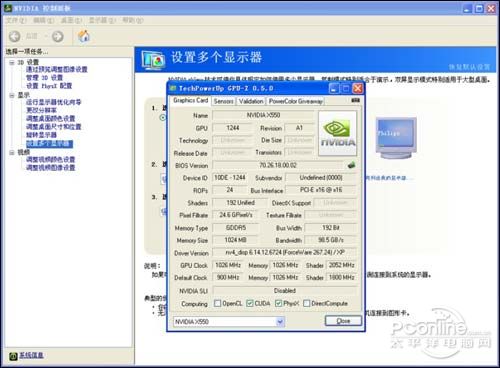Click the Driver Version field
Image resolution: width=500 pixels, height=368 pixels.
(284, 253)
